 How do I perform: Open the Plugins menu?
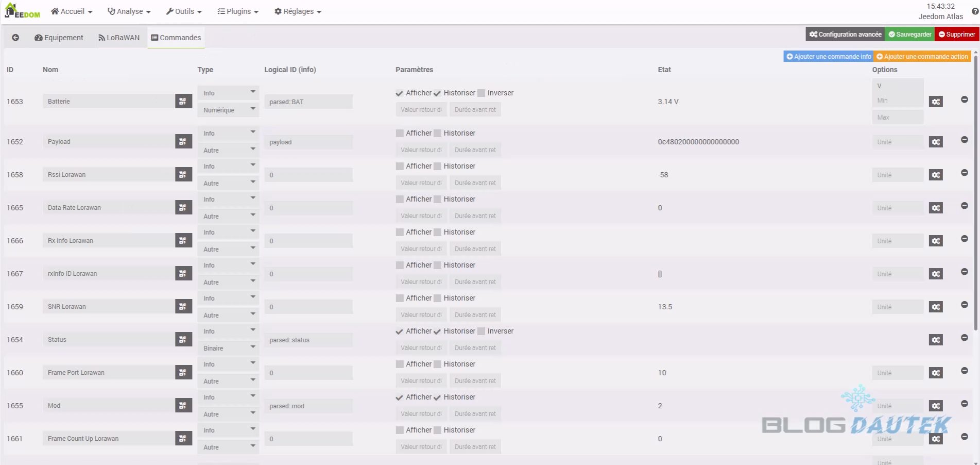click(238, 11)
